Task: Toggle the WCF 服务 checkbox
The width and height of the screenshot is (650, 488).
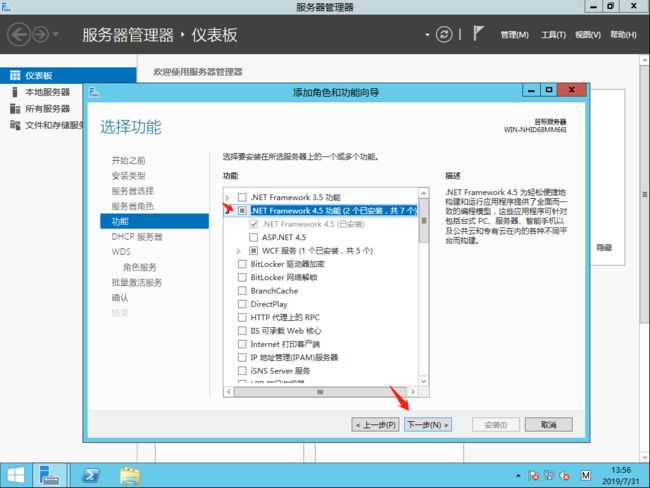Action: click(x=253, y=250)
